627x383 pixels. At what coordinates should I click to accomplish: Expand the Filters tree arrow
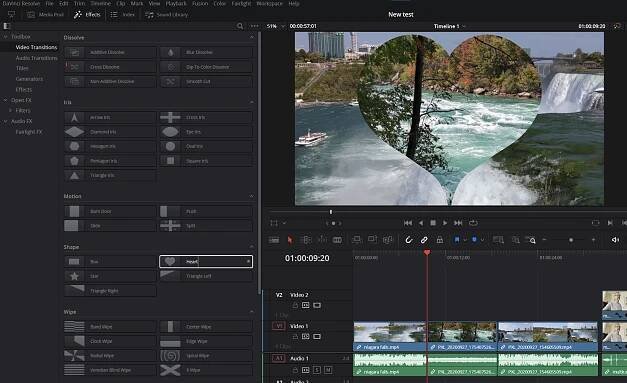pyautogui.click(x=10, y=110)
